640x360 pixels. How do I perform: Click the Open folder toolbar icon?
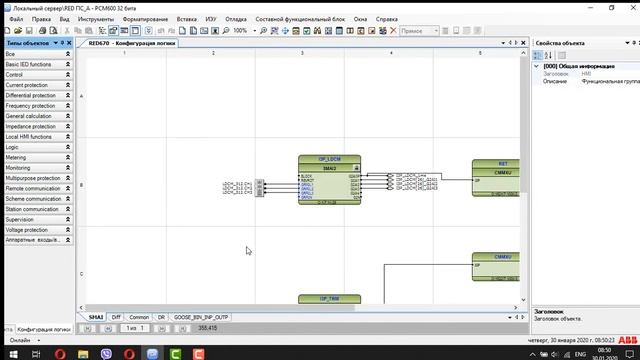pos(18,31)
